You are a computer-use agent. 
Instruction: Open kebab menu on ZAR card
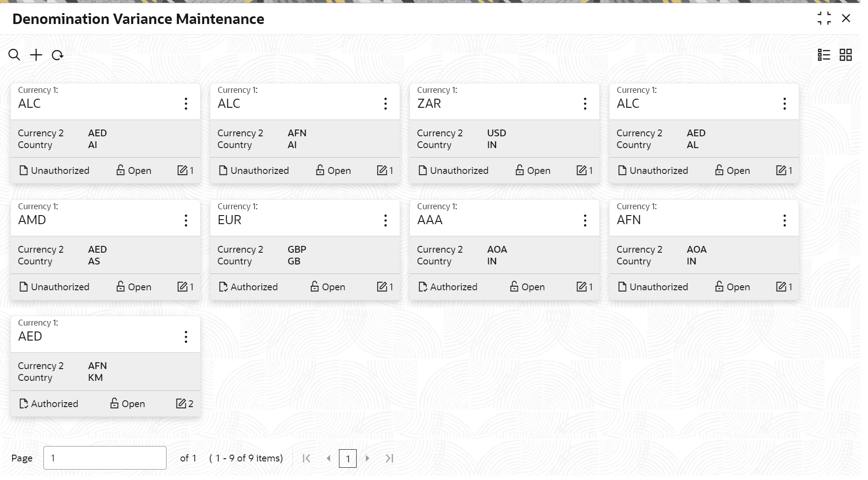point(585,104)
